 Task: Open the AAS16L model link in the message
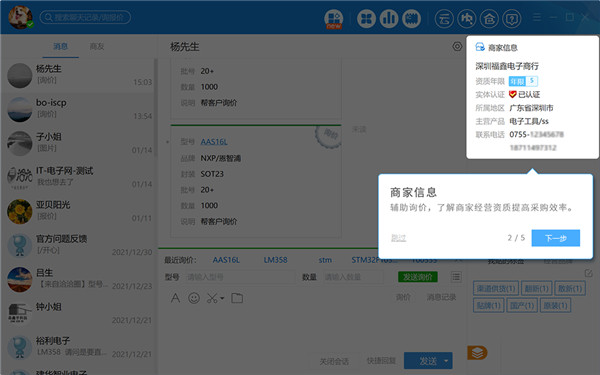tap(214, 142)
